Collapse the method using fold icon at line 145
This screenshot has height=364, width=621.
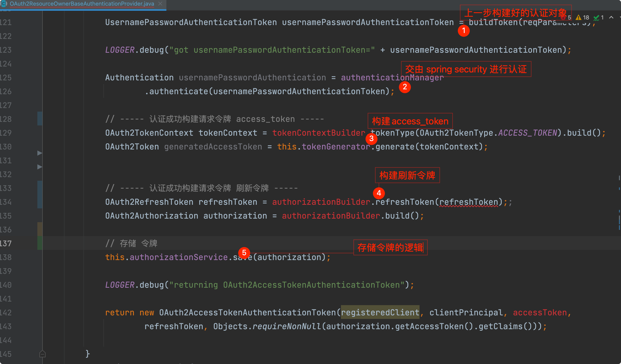click(42, 354)
